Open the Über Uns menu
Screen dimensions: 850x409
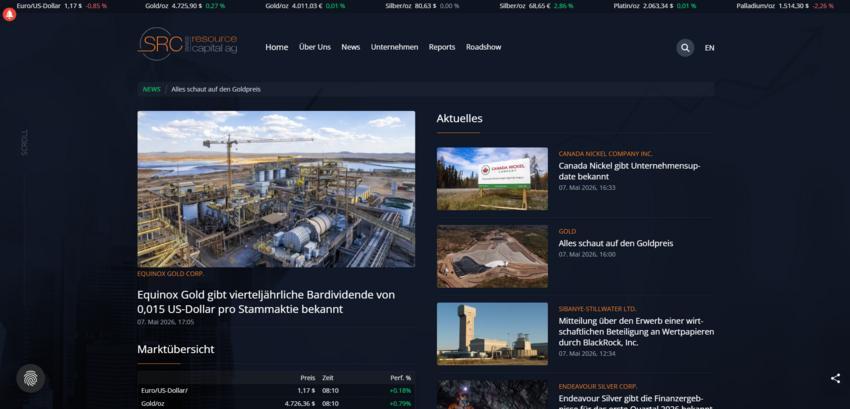coord(314,47)
